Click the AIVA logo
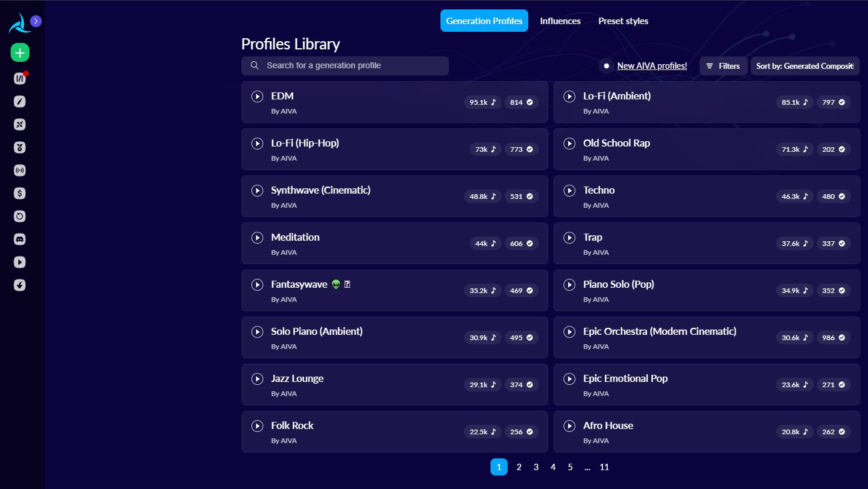 (19, 24)
